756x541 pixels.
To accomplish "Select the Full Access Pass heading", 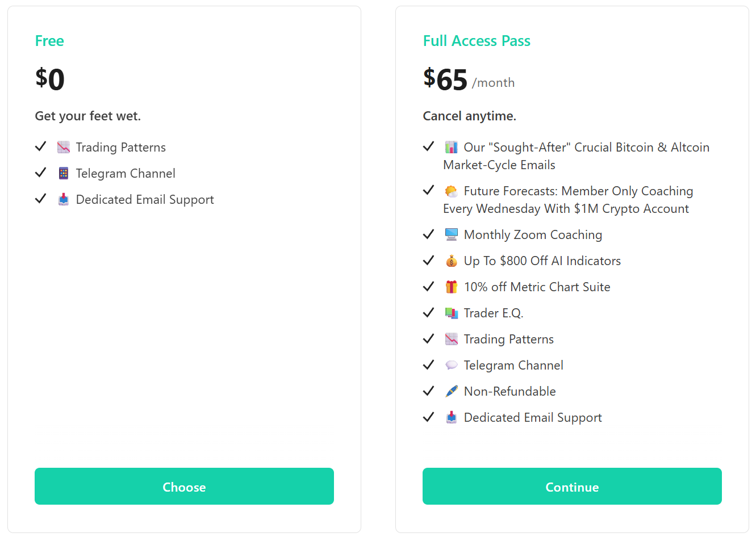I will tap(477, 41).
